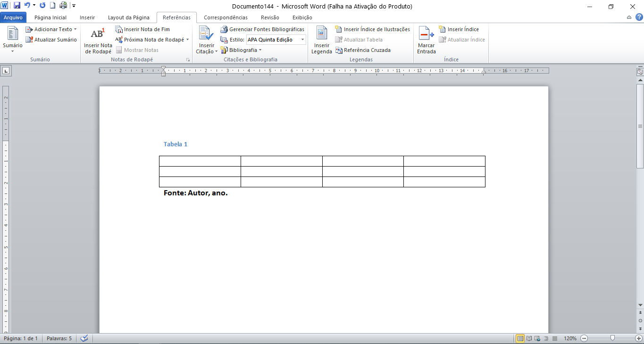The height and width of the screenshot is (344, 644).
Task: Open the undo history dropdown arrow
Action: click(x=34, y=6)
